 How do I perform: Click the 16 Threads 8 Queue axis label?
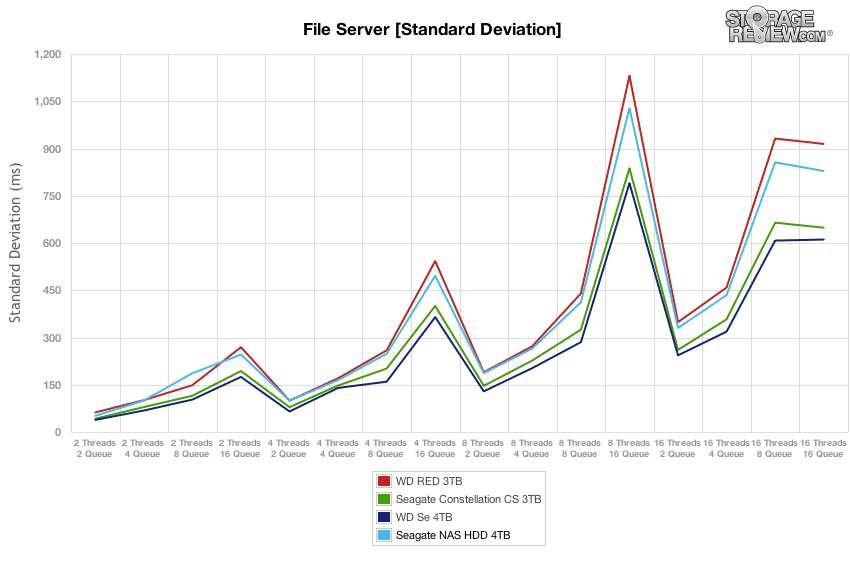tap(775, 449)
